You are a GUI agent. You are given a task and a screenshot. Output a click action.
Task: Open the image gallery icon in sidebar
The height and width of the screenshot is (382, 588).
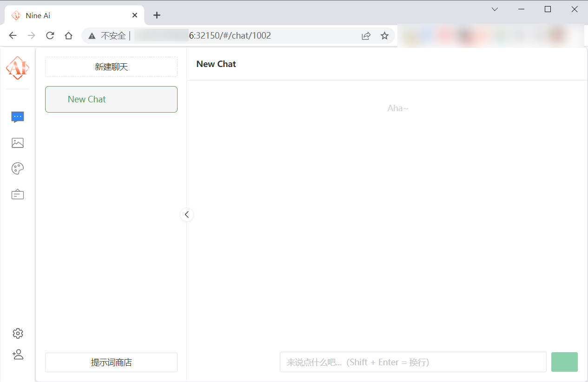(x=18, y=143)
